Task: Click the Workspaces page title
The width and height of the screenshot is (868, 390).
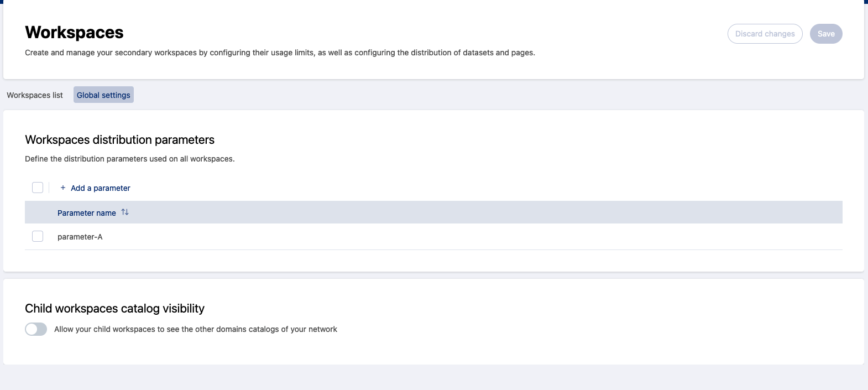Action: click(74, 33)
